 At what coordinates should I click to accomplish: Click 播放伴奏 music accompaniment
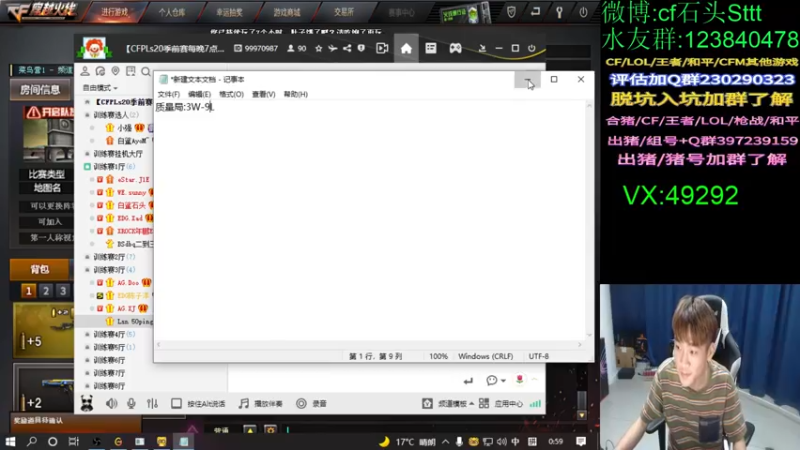coord(261,404)
